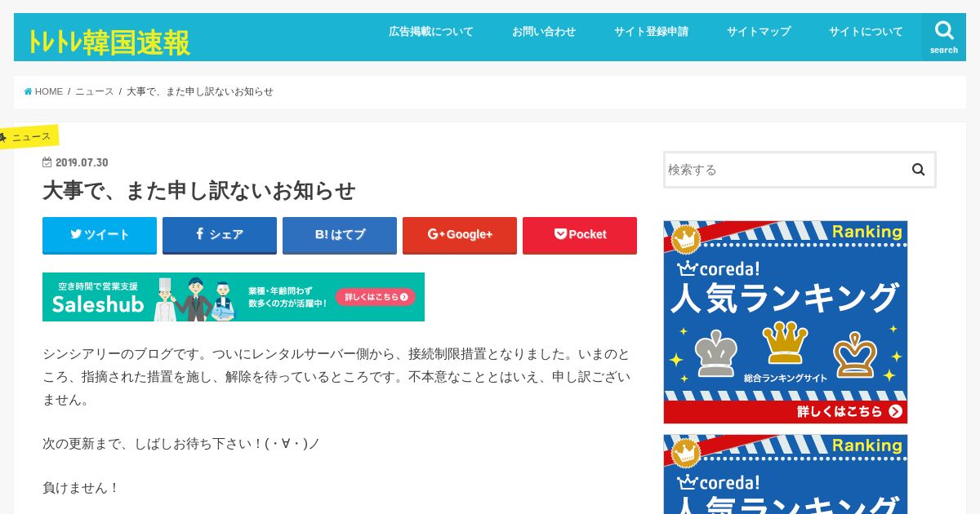Open the ニュース breadcrumb link

click(95, 91)
